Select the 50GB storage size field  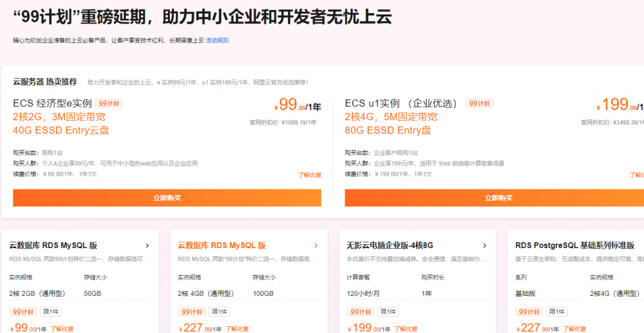coord(92,293)
